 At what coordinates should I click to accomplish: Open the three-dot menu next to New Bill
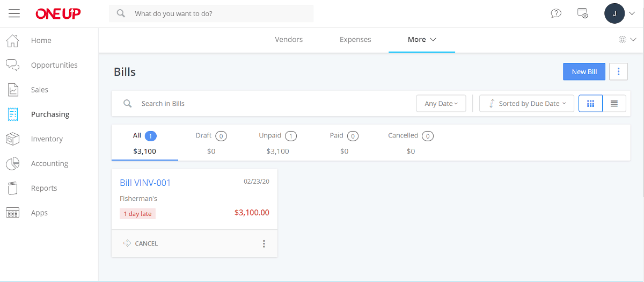pos(619,72)
